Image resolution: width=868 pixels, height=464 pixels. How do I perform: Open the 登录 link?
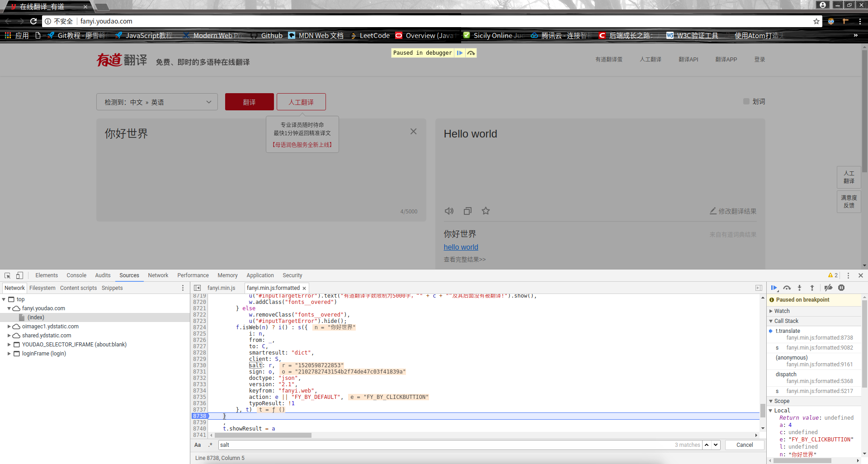click(759, 60)
